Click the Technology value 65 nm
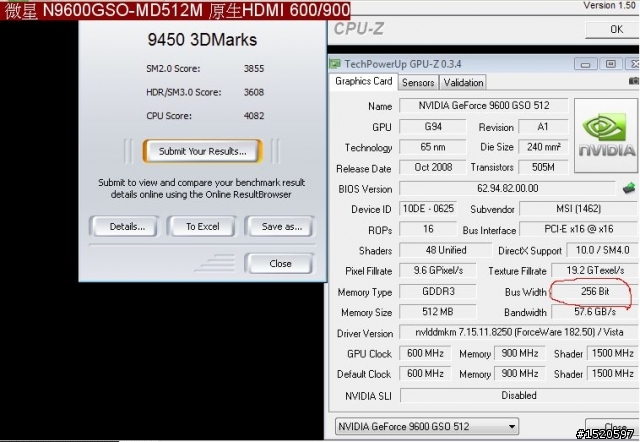Image resolution: width=640 pixels, height=442 pixels. coord(433,147)
